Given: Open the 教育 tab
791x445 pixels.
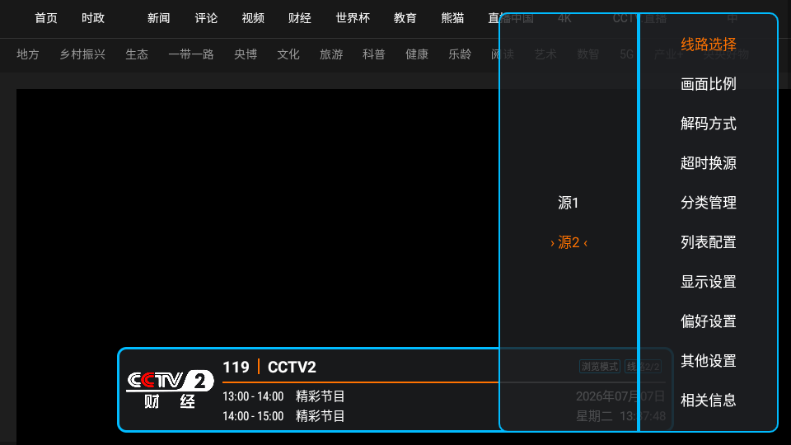Looking at the screenshot, I should click(405, 18).
